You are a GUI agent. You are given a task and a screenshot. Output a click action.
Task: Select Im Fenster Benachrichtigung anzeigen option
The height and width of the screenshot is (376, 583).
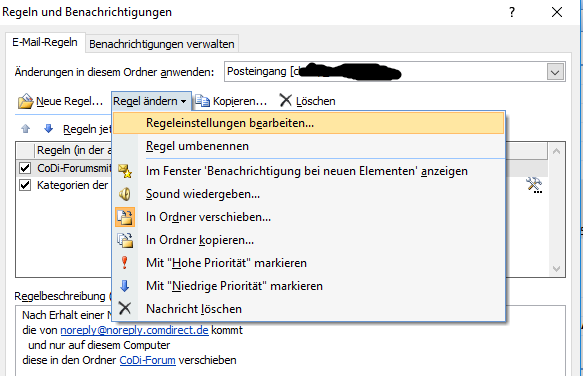[x=308, y=171]
